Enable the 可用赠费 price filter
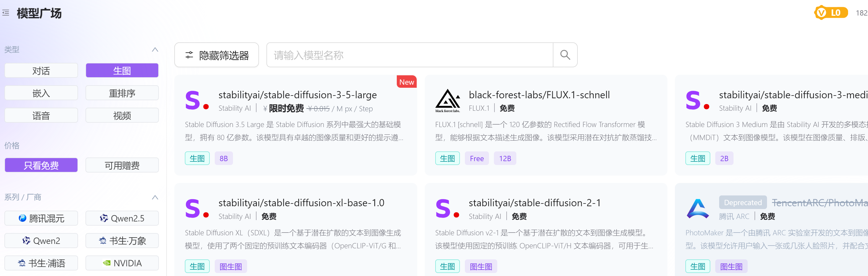 coord(122,165)
